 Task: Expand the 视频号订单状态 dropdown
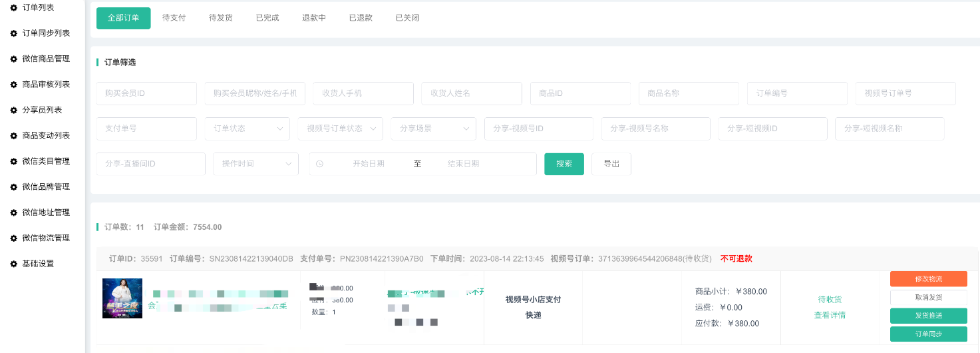(340, 129)
